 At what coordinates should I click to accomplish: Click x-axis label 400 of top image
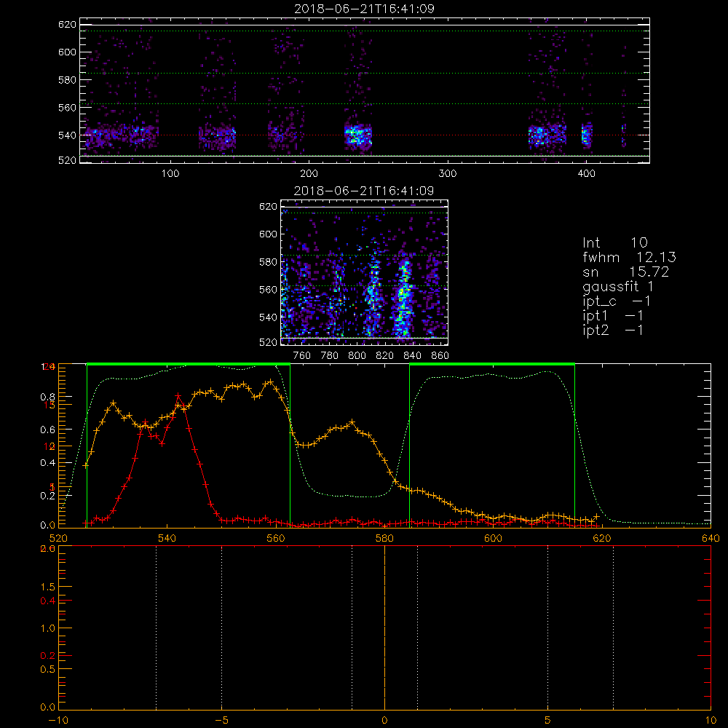[586, 174]
